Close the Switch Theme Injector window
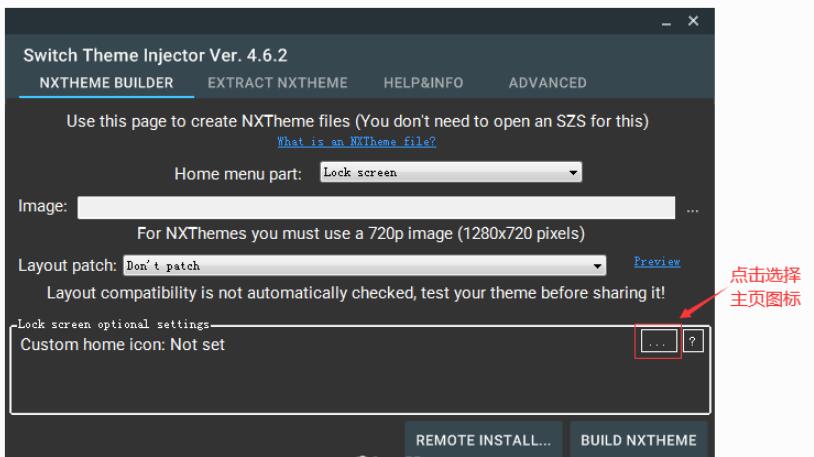Screen dimensions: 814x457 coord(693,21)
